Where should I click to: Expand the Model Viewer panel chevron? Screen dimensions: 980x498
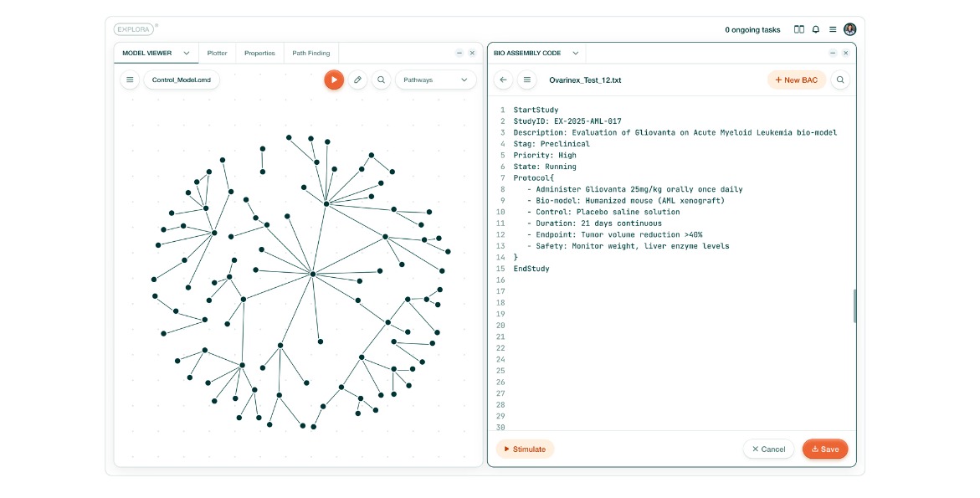coord(187,53)
